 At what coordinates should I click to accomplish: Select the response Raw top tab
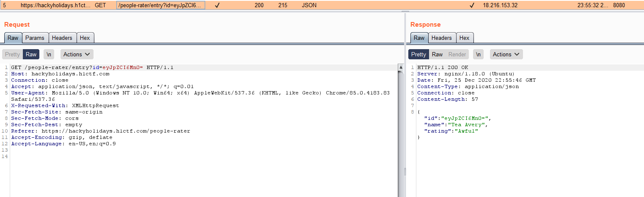pos(419,38)
